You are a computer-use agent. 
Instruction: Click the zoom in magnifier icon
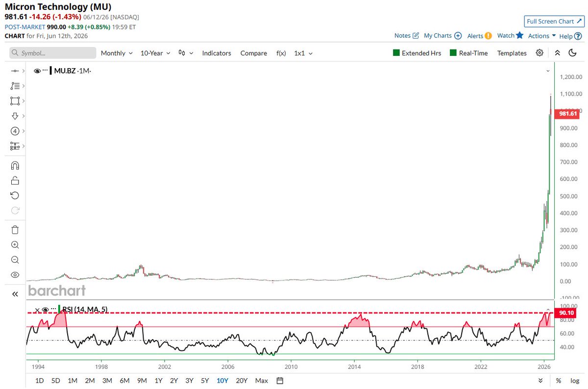click(x=15, y=244)
